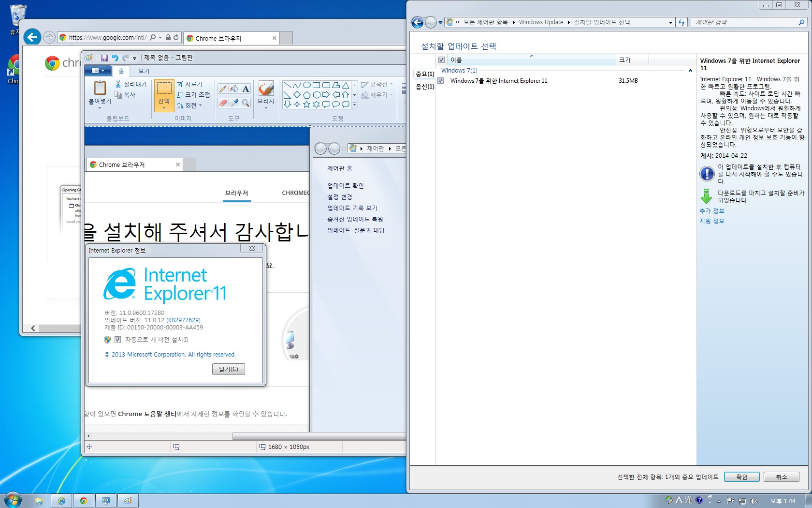Image resolution: width=812 pixels, height=508 pixels.
Task: Click 복사 (copy) in the Paint ribbon
Action: point(126,95)
